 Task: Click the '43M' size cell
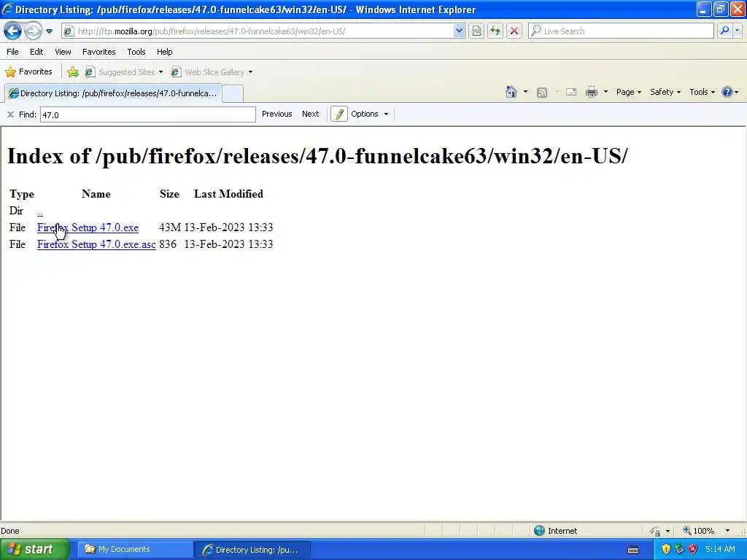169,227
